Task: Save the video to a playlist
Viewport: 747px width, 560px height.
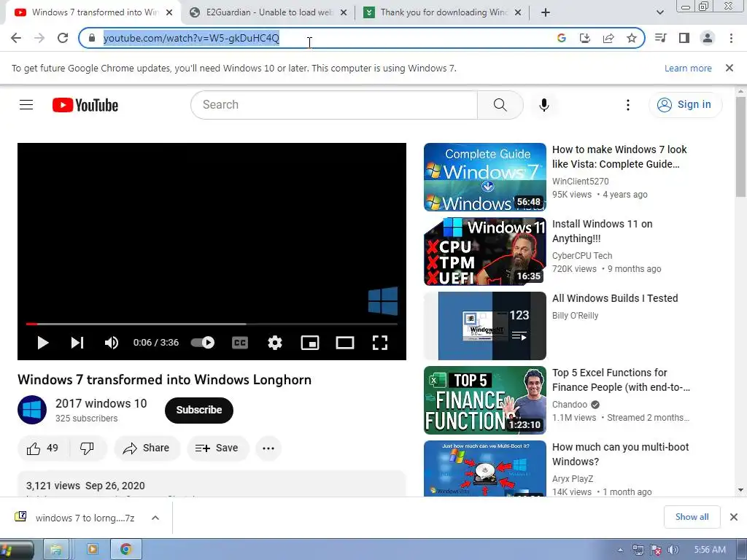Action: coord(217,448)
